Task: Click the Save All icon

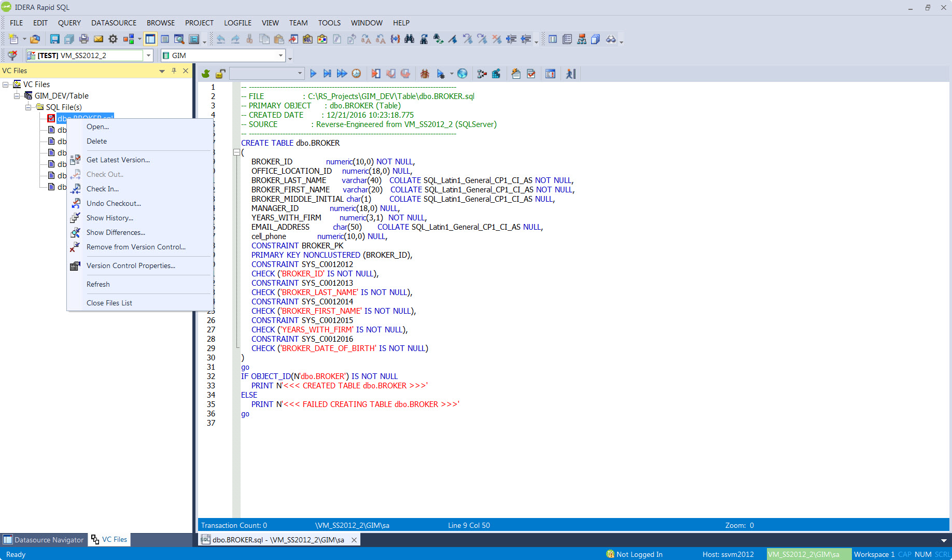Action: [69, 39]
